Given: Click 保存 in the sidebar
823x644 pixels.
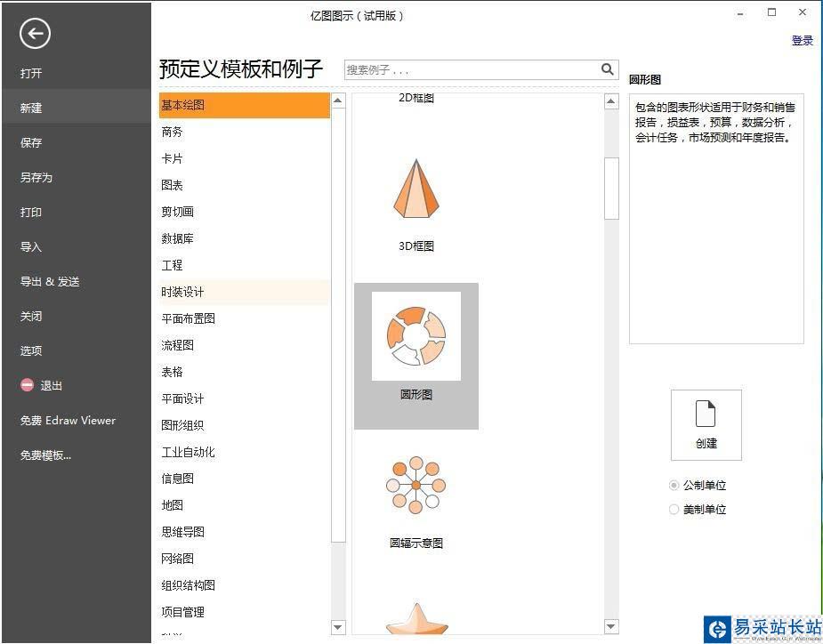Looking at the screenshot, I should [31, 142].
